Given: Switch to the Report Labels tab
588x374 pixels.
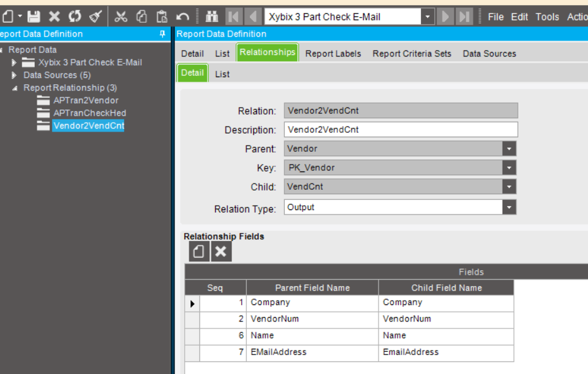Looking at the screenshot, I should click(x=333, y=54).
